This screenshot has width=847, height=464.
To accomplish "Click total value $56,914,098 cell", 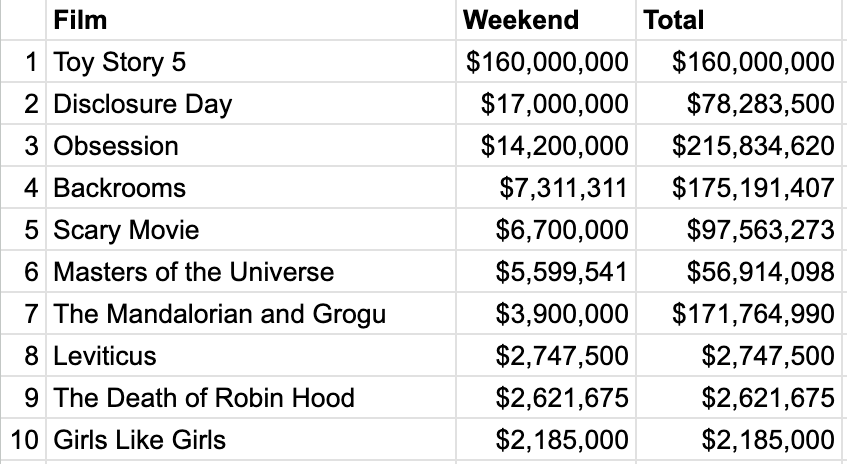I will click(739, 271).
